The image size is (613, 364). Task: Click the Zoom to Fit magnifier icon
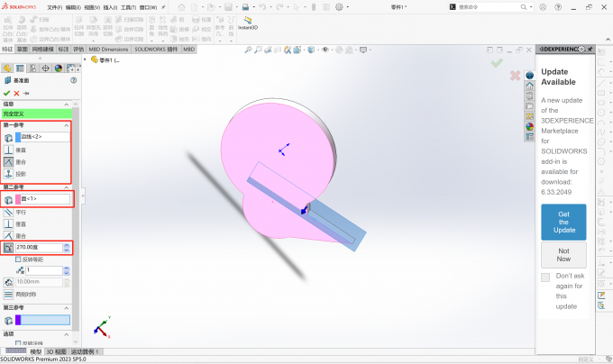click(248, 50)
